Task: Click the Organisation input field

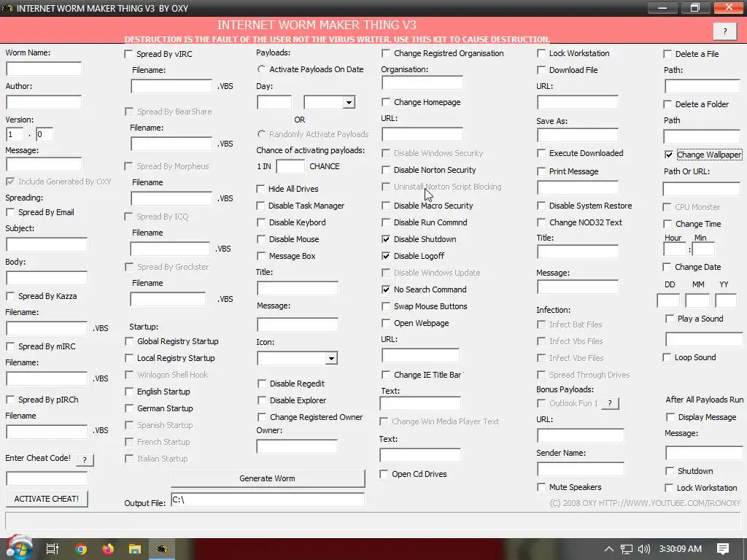Action: point(422,83)
